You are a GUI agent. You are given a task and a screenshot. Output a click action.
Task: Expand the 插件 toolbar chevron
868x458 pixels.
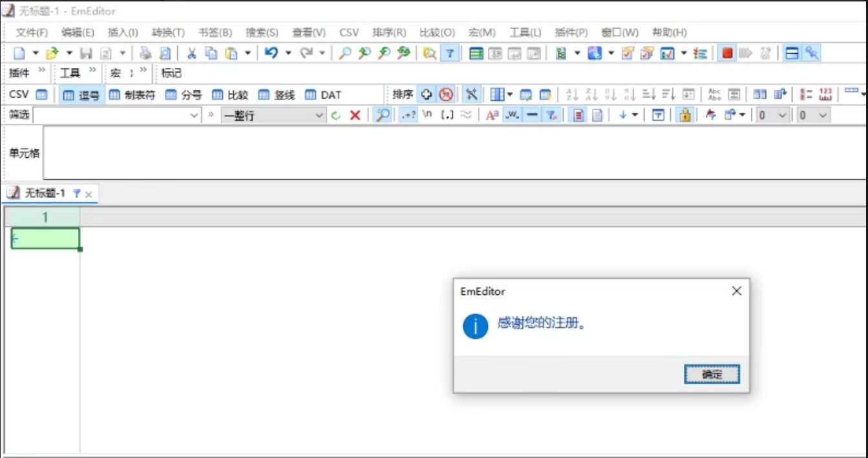(x=43, y=70)
